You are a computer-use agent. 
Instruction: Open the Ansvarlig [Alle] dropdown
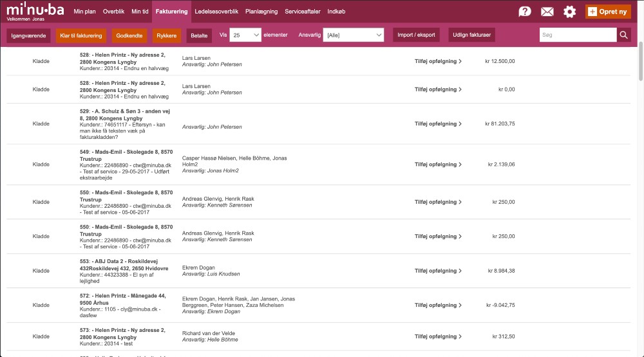pyautogui.click(x=354, y=35)
